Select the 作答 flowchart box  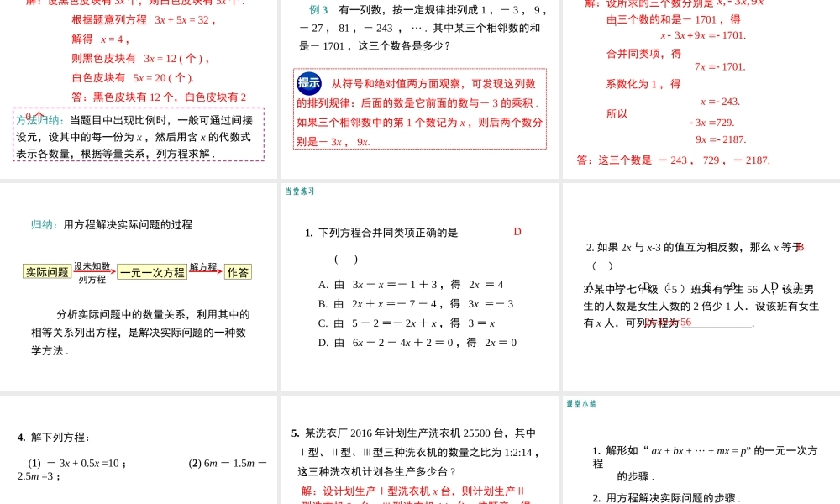238,273
